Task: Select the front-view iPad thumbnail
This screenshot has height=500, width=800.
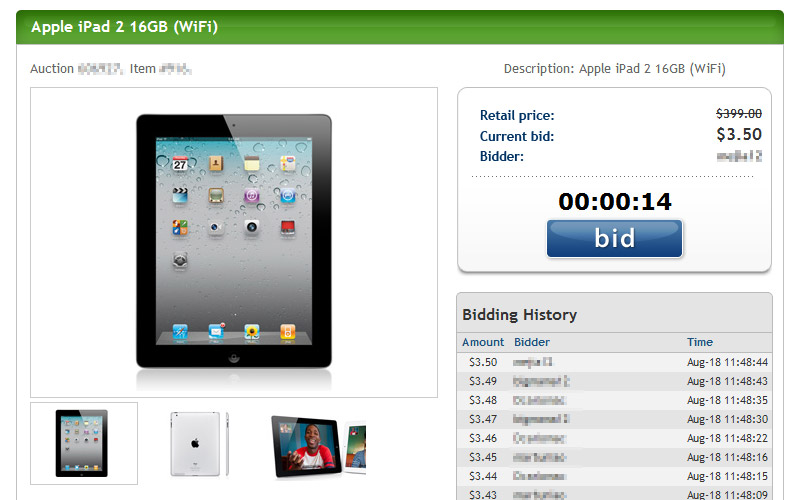Action: [x=84, y=443]
